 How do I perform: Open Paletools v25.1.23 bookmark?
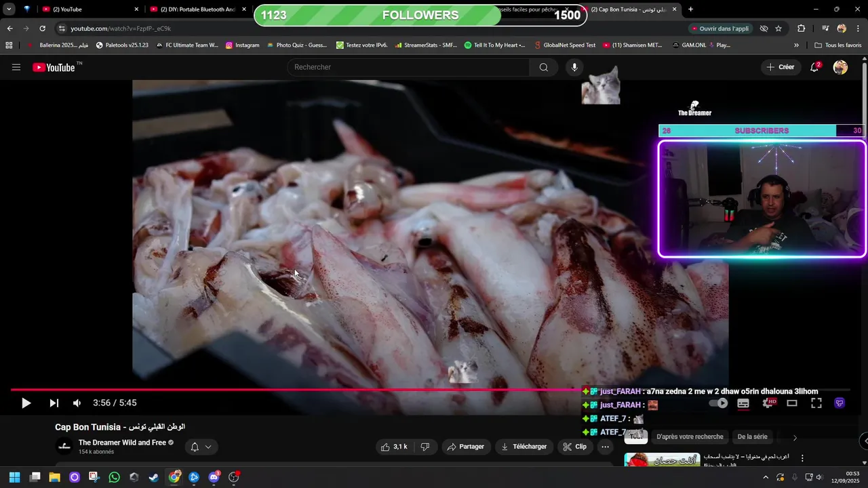tap(122, 45)
